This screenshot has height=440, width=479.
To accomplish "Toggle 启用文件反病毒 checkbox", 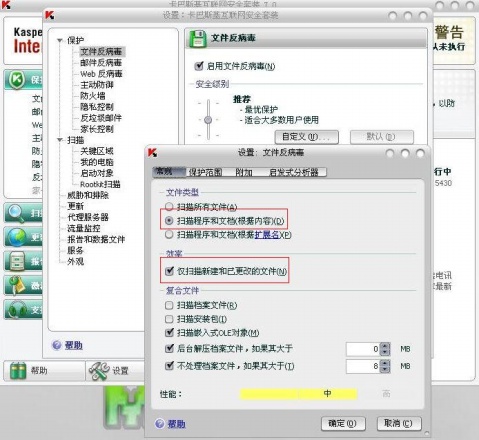I will click(x=199, y=66).
